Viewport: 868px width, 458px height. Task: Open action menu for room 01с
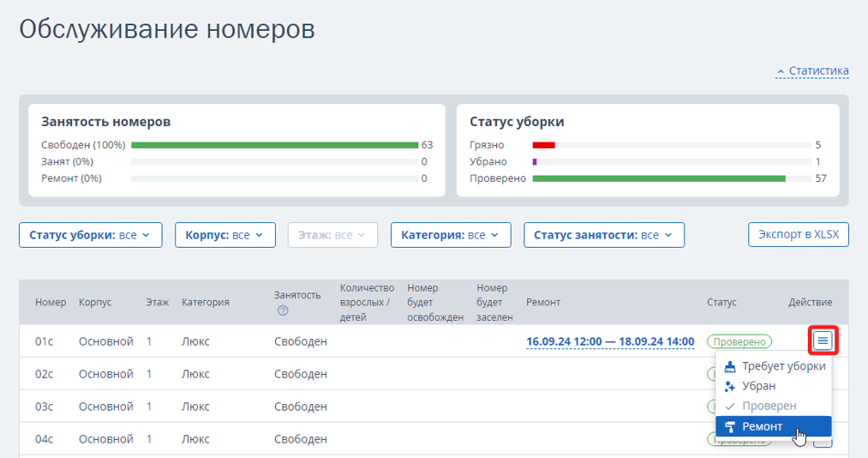click(x=823, y=340)
